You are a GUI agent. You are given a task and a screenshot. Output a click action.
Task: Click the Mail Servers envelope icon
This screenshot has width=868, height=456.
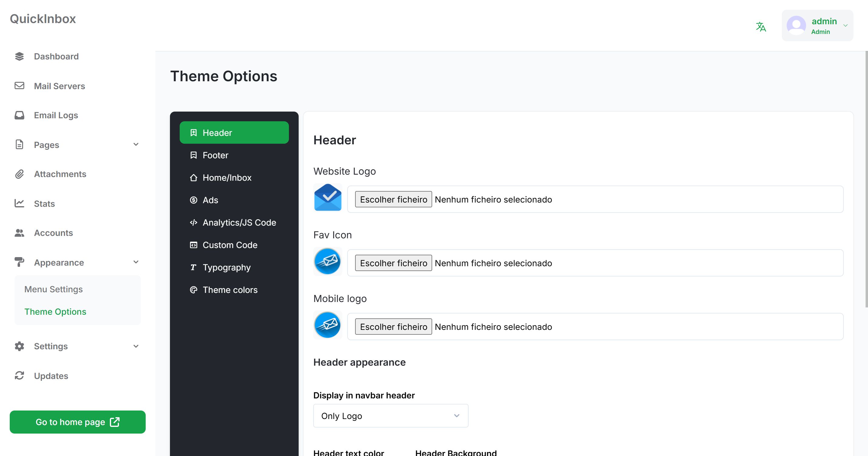point(19,86)
